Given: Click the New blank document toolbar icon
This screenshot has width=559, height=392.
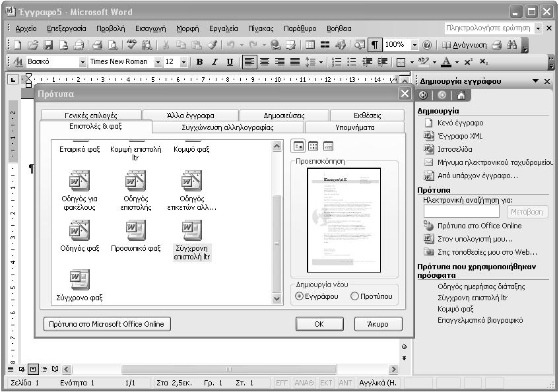Looking at the screenshot, I should (17, 45).
